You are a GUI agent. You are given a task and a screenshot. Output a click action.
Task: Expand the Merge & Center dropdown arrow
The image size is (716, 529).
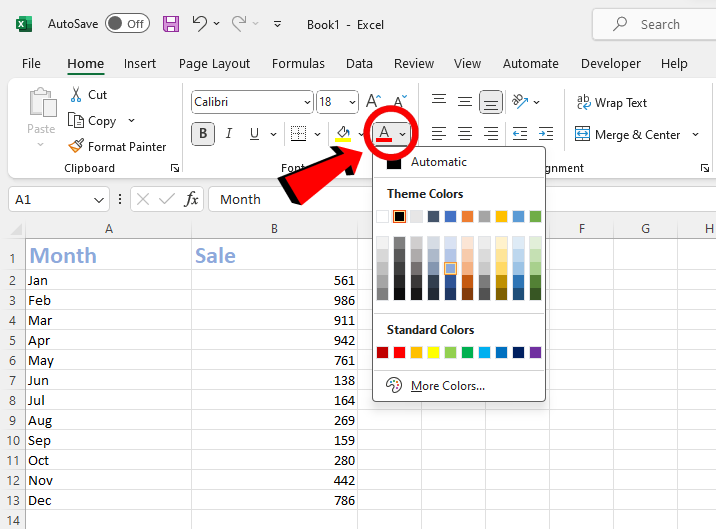pos(691,134)
